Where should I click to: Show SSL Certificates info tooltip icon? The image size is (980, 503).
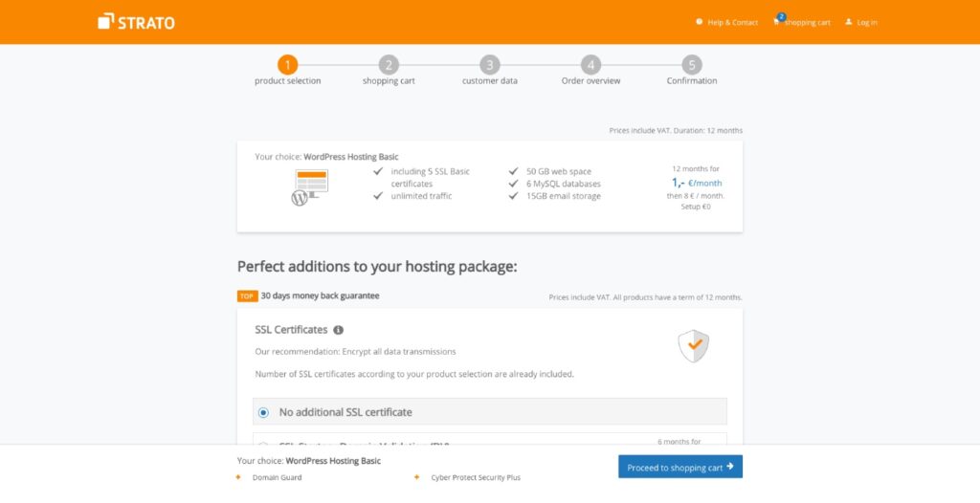tap(339, 330)
